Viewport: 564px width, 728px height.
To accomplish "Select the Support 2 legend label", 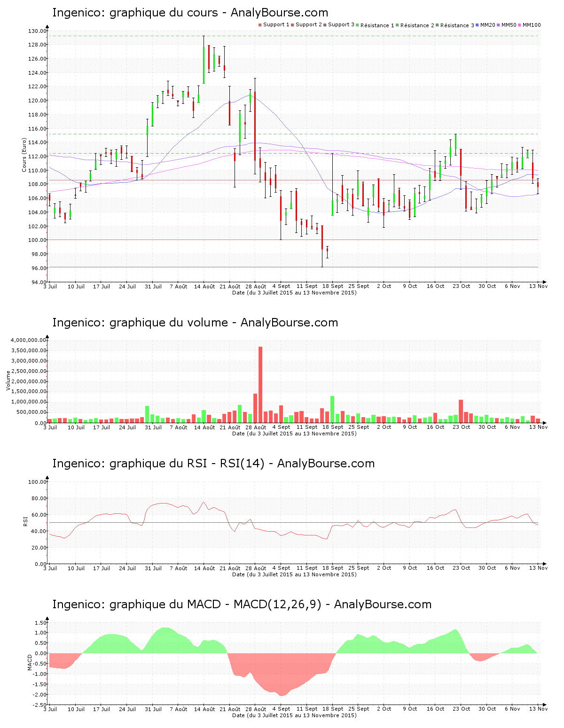I will tap(309, 25).
